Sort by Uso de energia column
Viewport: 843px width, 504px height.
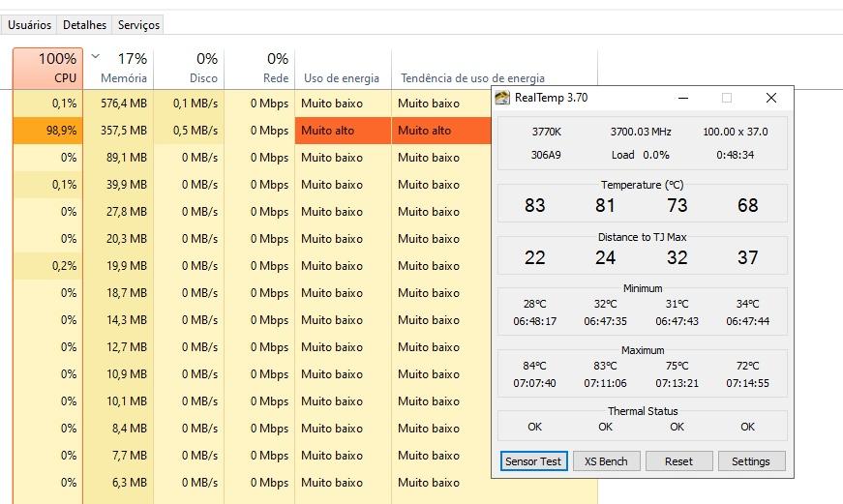[343, 69]
